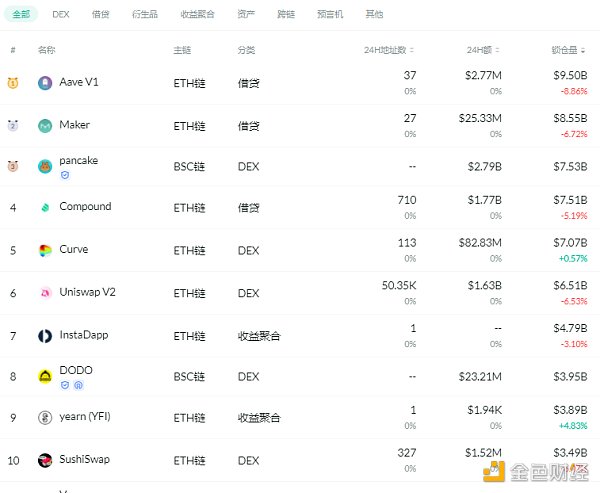Open the Uniswap V2 project name
Viewport: 600px width, 493px height.
coord(87,292)
